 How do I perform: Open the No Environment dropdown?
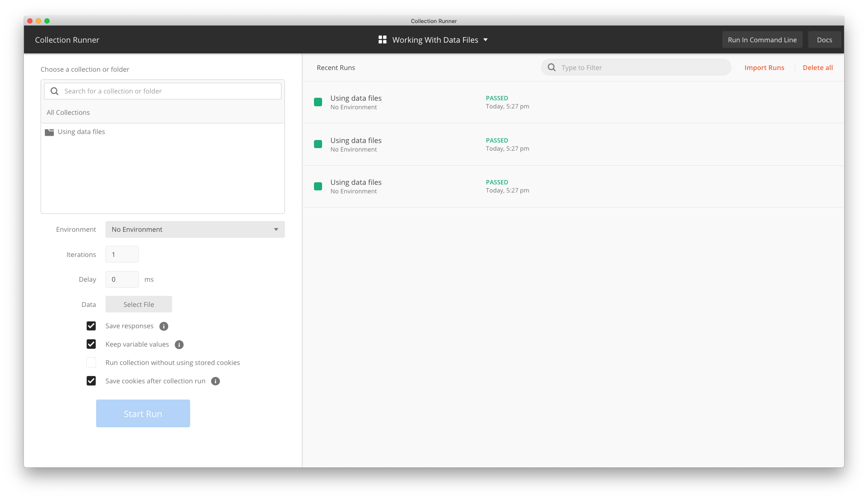[x=195, y=229]
